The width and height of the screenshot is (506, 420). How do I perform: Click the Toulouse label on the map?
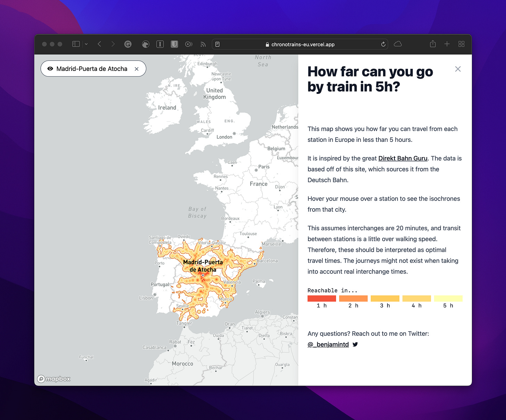click(x=248, y=234)
